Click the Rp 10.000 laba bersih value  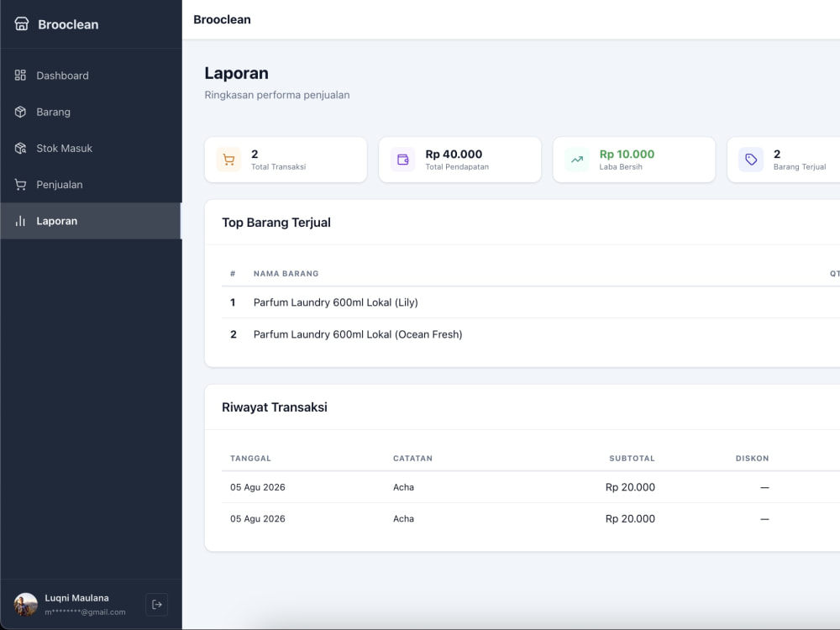tap(627, 155)
